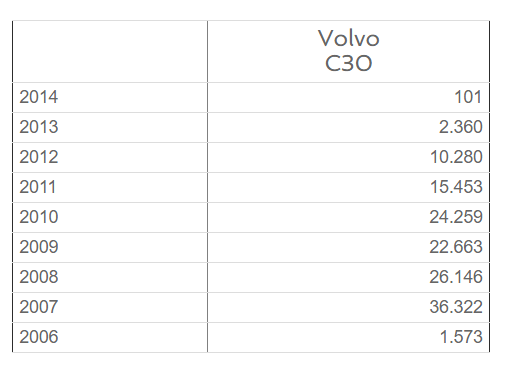Select the 2006 year cell
Viewport: 509px width, 372px height.
pos(110,337)
